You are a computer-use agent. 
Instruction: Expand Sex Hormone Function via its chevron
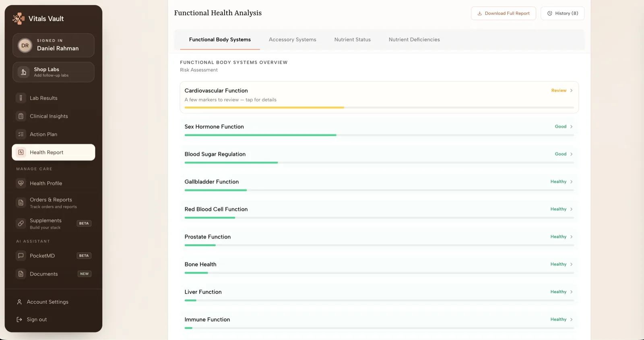[x=571, y=126]
